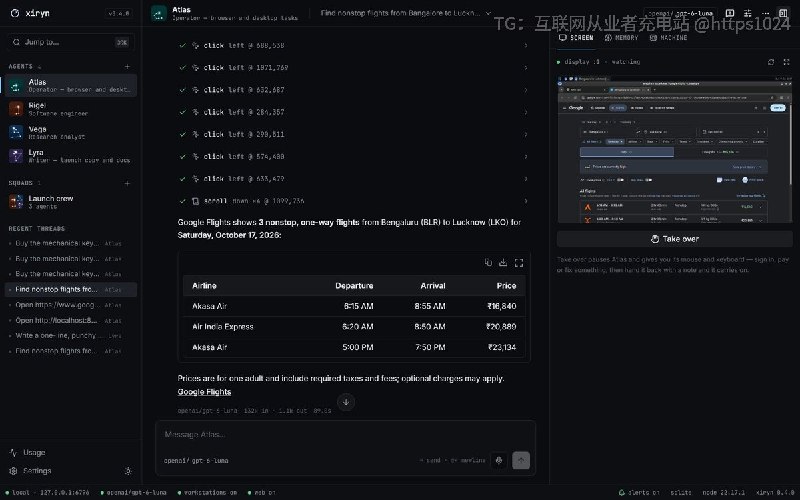Expand display preview to fullscreen

[786, 62]
